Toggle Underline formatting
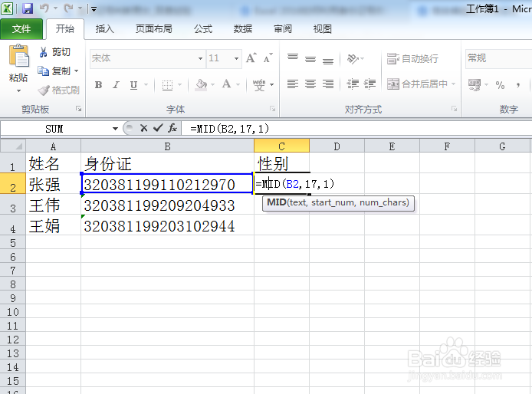Image resolution: width=532 pixels, height=394 pixels. [133, 85]
